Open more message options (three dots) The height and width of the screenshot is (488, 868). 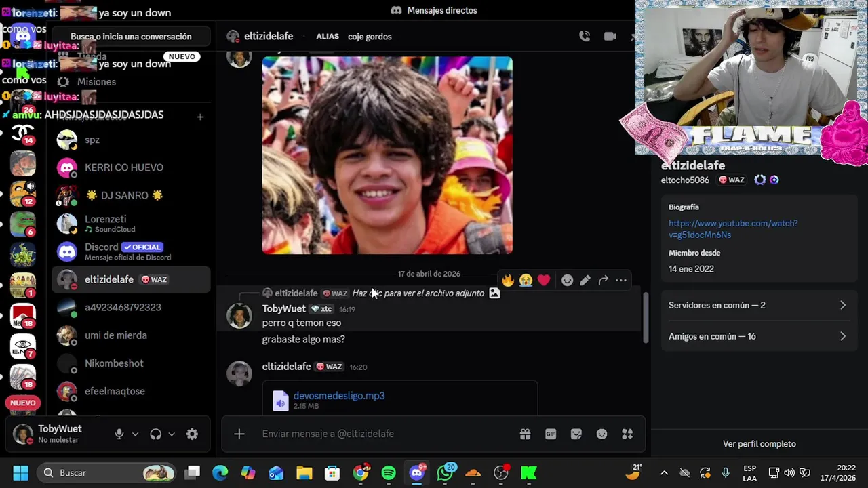[x=620, y=280]
